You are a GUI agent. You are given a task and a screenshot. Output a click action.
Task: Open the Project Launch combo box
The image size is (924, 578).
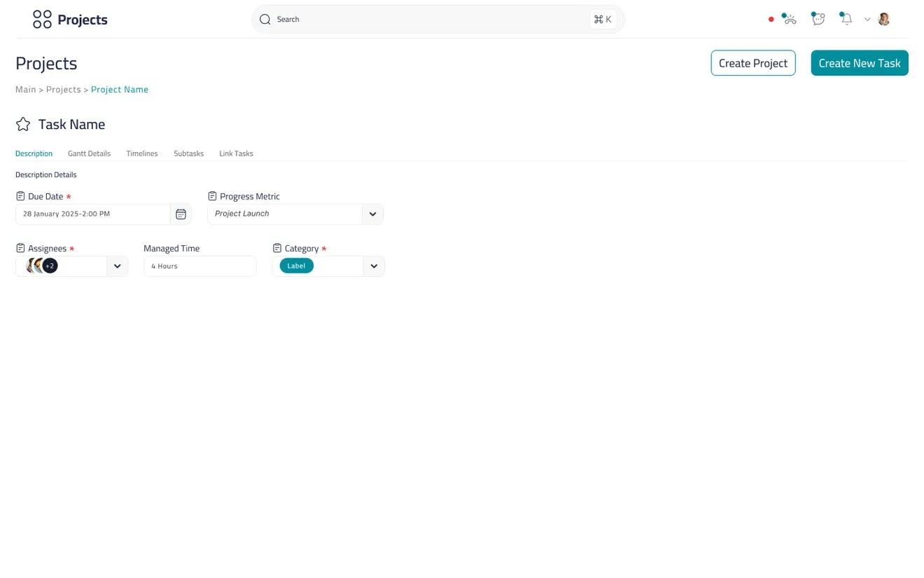[x=295, y=214]
